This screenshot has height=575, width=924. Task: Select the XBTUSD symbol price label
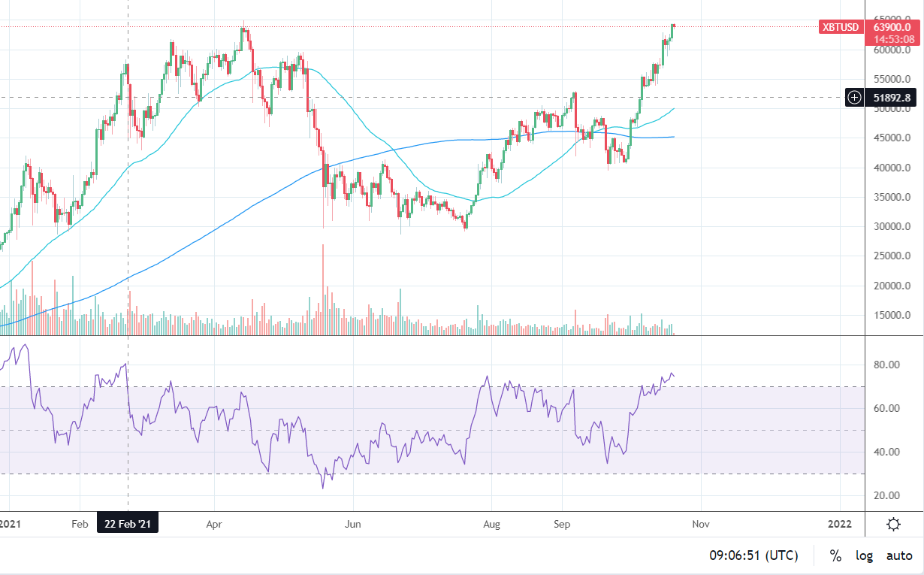(x=841, y=27)
